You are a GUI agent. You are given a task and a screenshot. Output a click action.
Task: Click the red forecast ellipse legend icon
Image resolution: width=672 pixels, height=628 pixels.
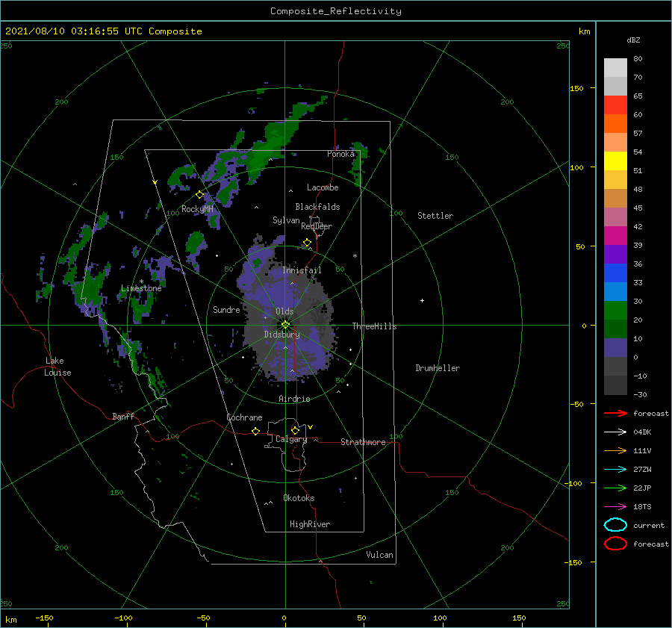[x=615, y=544]
